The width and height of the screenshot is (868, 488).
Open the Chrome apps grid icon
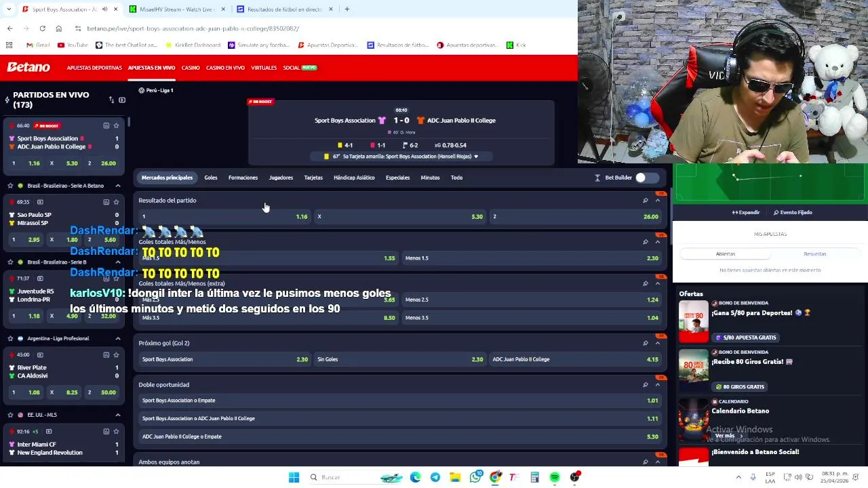tap(9, 45)
